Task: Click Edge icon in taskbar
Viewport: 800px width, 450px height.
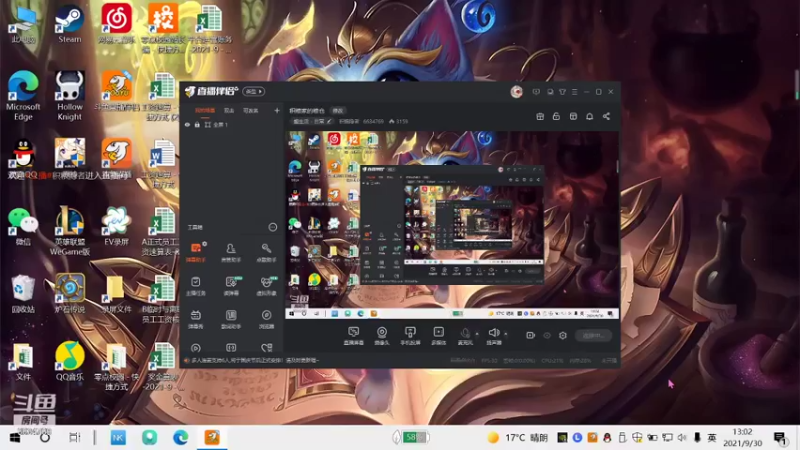Action: tap(180, 438)
